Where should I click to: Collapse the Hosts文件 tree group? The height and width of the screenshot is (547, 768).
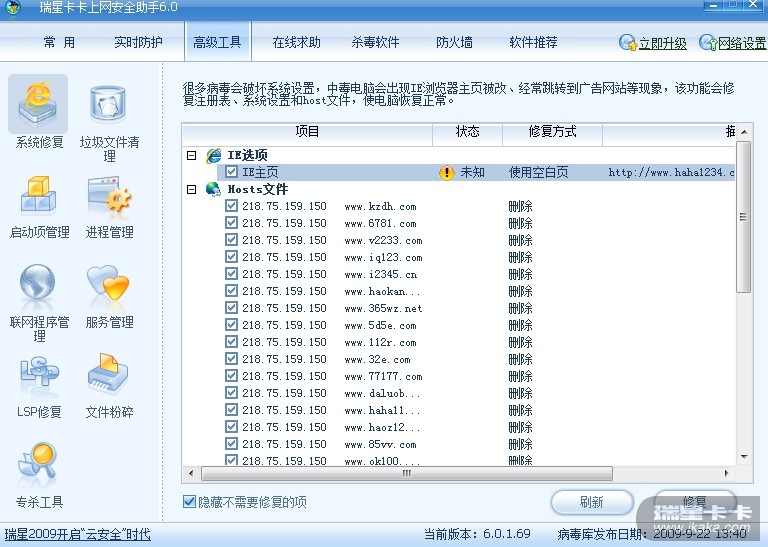(192, 189)
